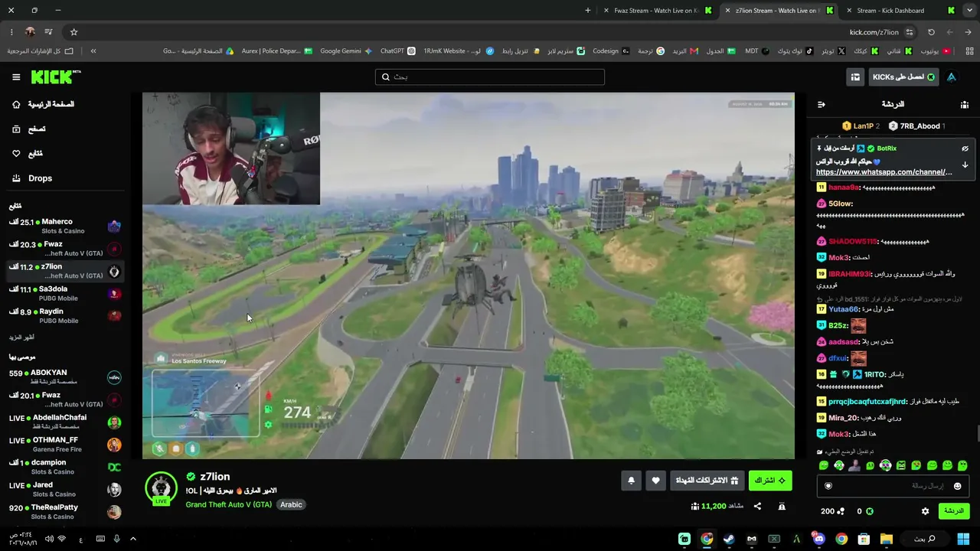Click the Arabic language tag

pos(291,505)
